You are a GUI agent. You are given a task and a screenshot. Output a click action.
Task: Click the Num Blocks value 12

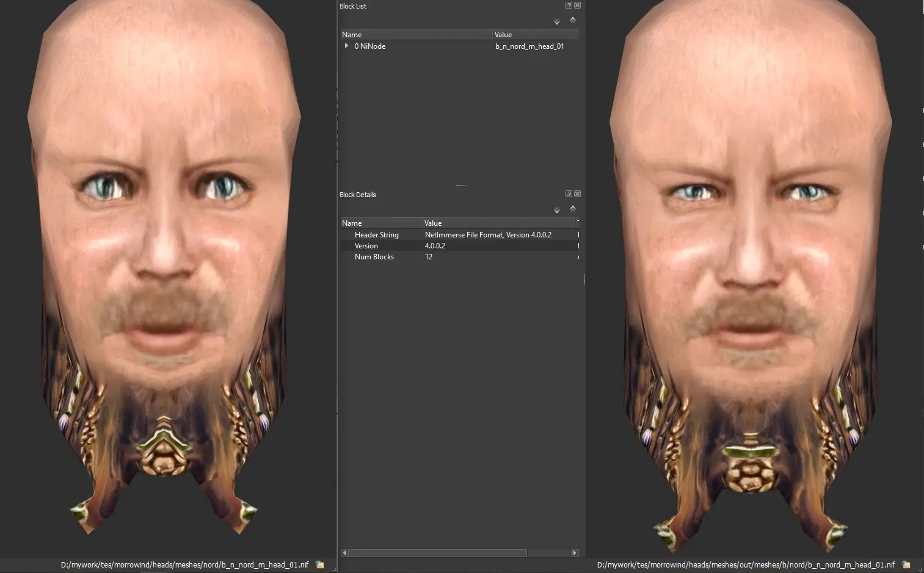point(429,257)
